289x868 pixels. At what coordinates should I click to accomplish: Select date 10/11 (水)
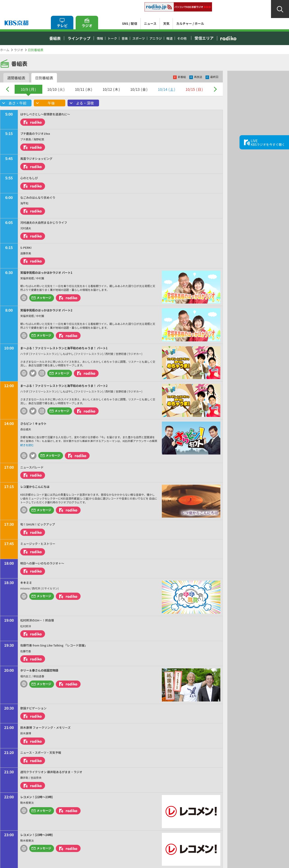coord(84,89)
